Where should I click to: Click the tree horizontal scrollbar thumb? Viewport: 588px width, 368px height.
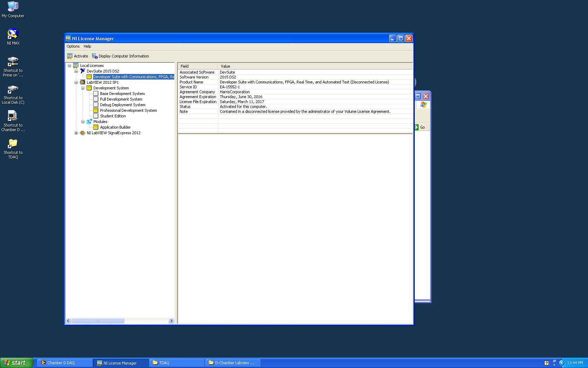(x=98, y=321)
